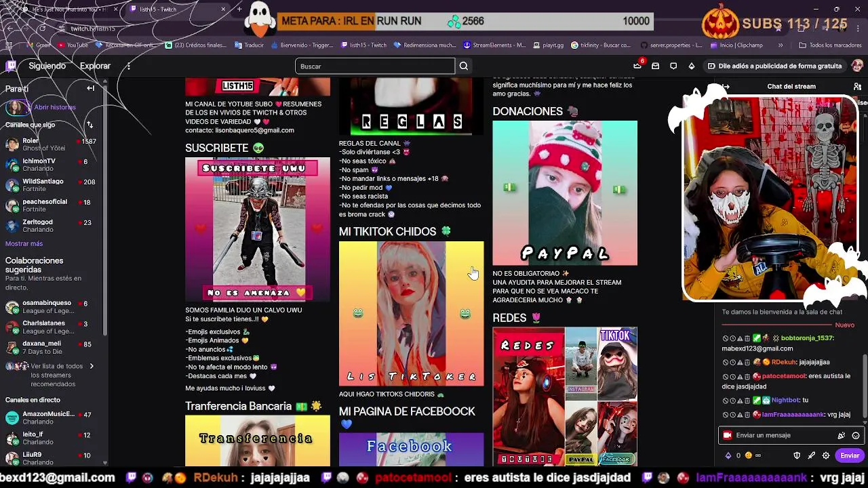This screenshot has height=488, width=868.
Task: Delete Nightbot's message with trash icon
Action: click(x=747, y=400)
